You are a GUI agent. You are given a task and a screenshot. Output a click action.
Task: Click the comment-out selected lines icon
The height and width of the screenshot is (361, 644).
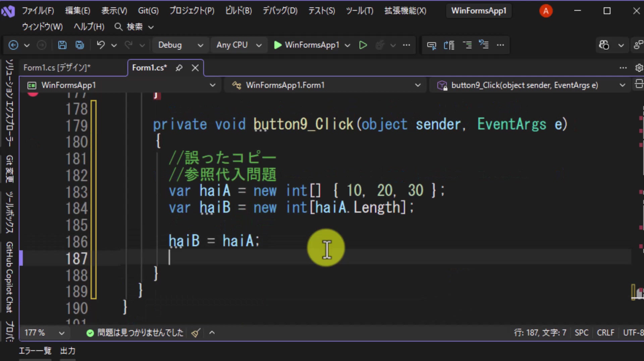pos(467,45)
